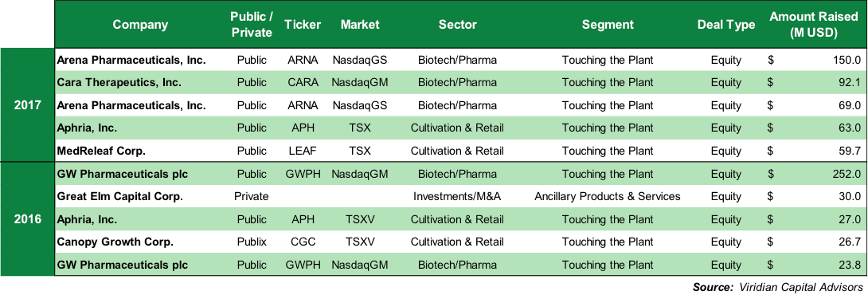
Task: Select the 23.8 amount raised value
Action: click(x=849, y=265)
